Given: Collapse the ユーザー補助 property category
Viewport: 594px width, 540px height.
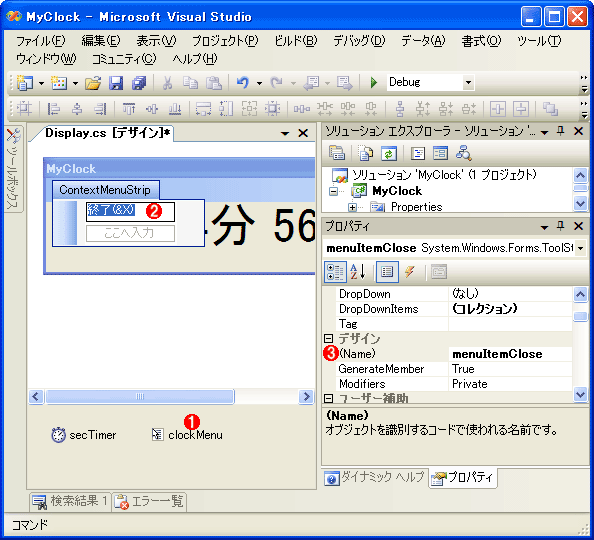Looking at the screenshot, I should (x=328, y=398).
